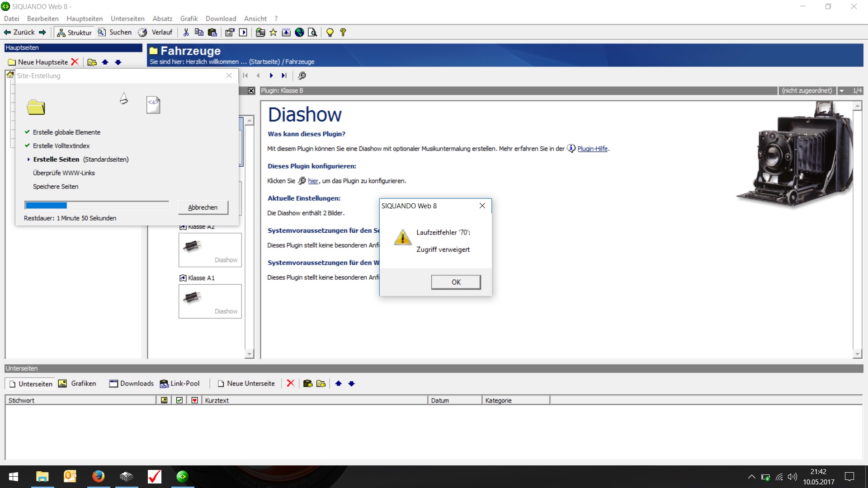Click the toolbar icon right of the star
The height and width of the screenshot is (488, 868).
(x=286, y=32)
